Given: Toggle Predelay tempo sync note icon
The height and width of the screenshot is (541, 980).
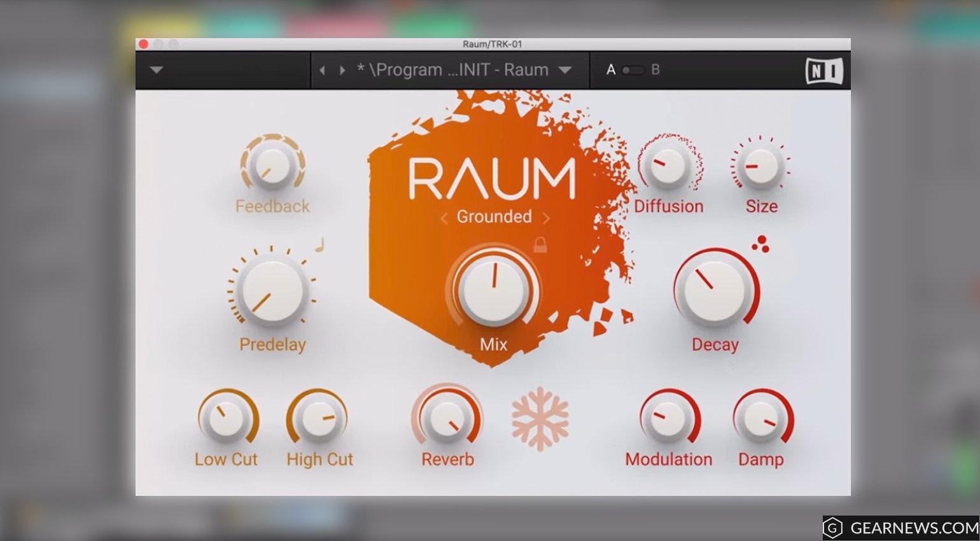Looking at the screenshot, I should (319, 245).
